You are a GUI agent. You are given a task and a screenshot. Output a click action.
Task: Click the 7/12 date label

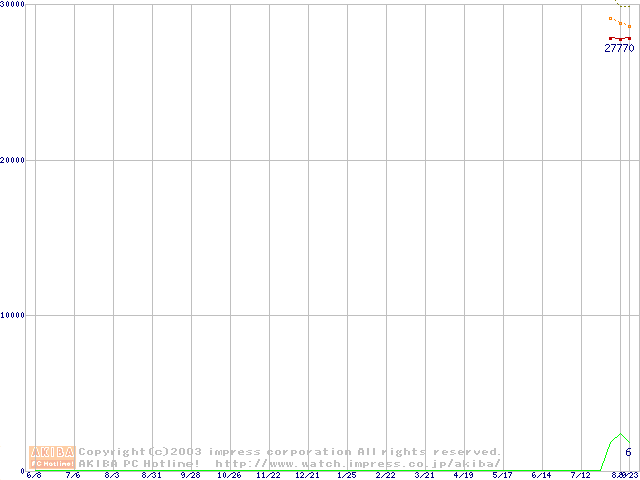(x=580, y=476)
